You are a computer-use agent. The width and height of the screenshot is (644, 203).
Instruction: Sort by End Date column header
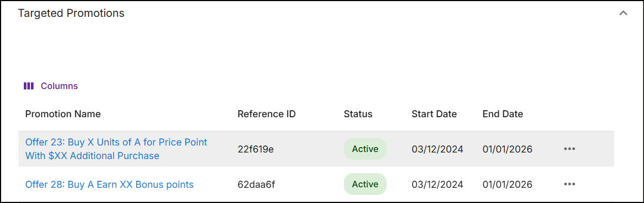(x=503, y=114)
